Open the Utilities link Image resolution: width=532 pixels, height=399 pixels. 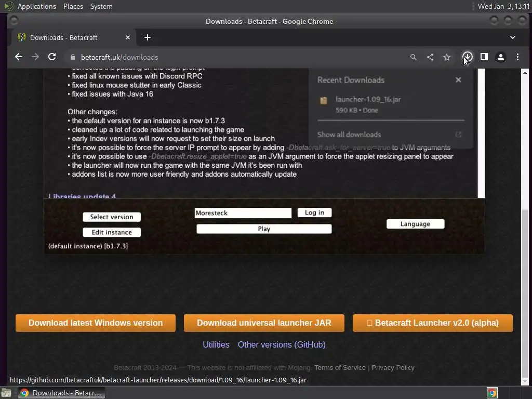point(216,345)
